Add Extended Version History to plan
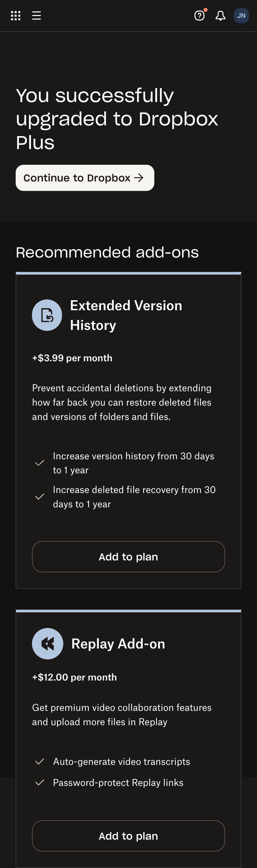This screenshot has width=257, height=868. click(128, 557)
